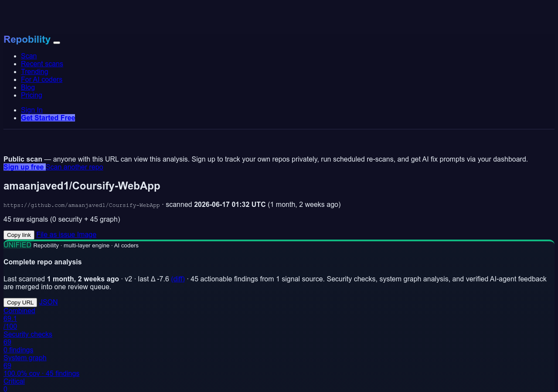Click the Copy link button
Viewport: 558px width, 392px height.
click(19, 235)
